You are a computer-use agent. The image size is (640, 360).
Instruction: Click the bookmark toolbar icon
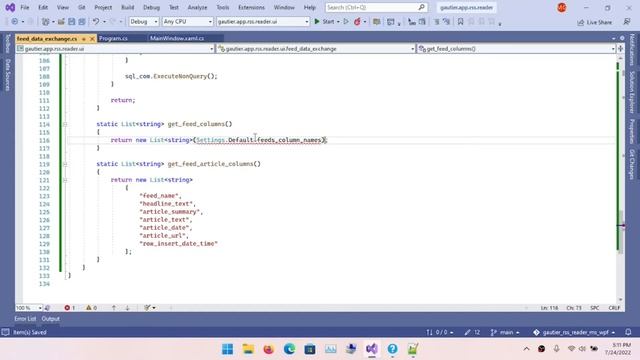460,22
